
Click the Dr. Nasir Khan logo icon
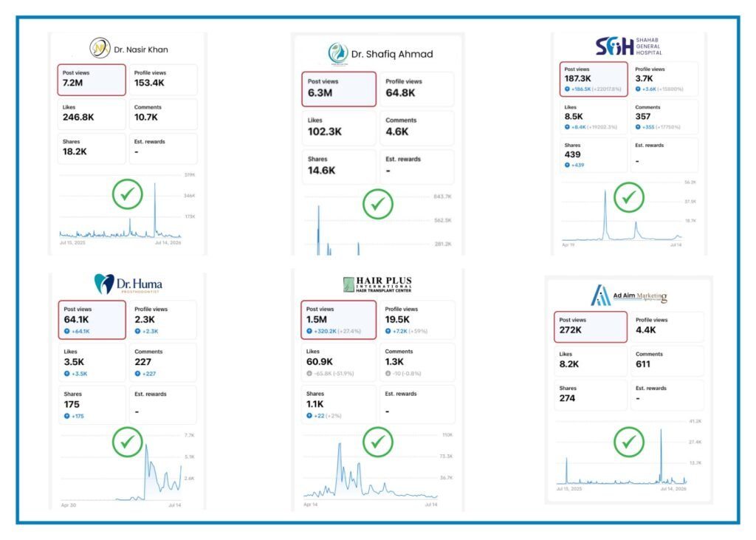(x=100, y=48)
